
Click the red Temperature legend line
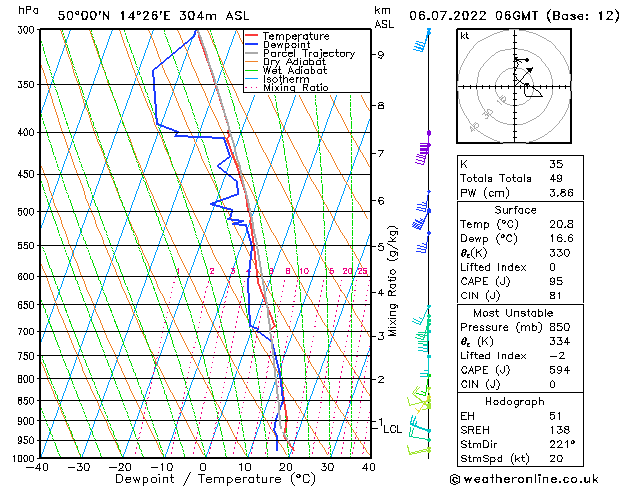[251, 36]
